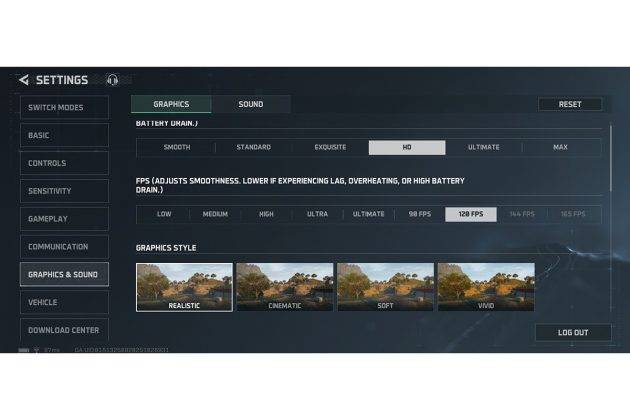Reset graphics settings with Reset button
Viewport: 630px width, 420px height.
[570, 104]
